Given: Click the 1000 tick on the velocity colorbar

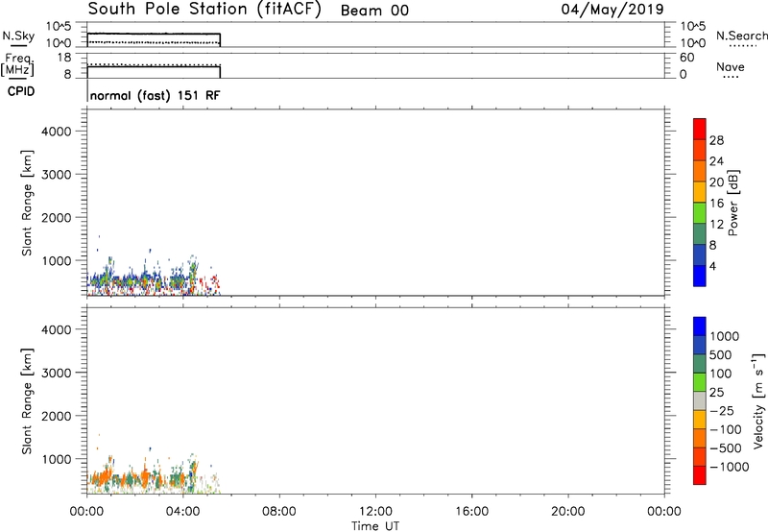Looking at the screenshot, I should (x=725, y=336).
